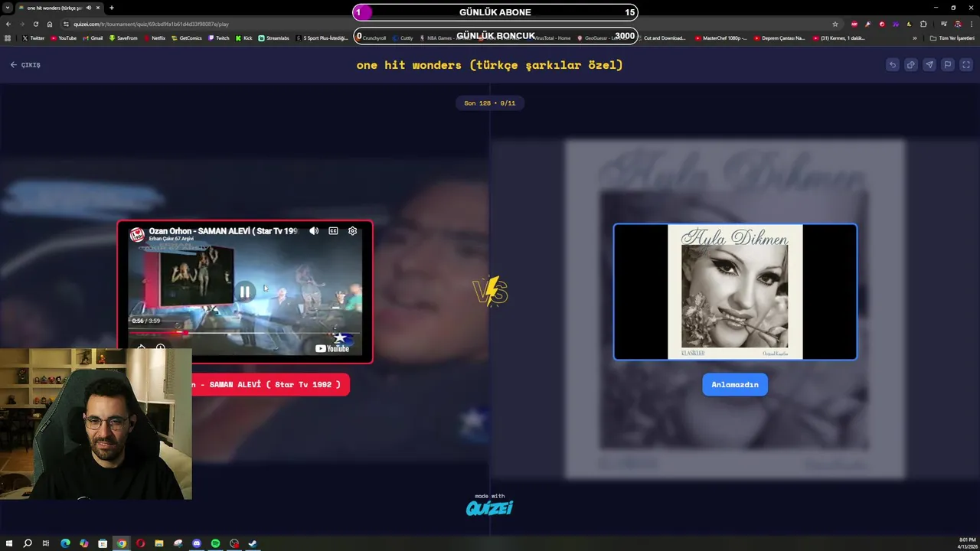Open Opera browser from the taskbar
The image size is (980, 551).
coord(140,543)
